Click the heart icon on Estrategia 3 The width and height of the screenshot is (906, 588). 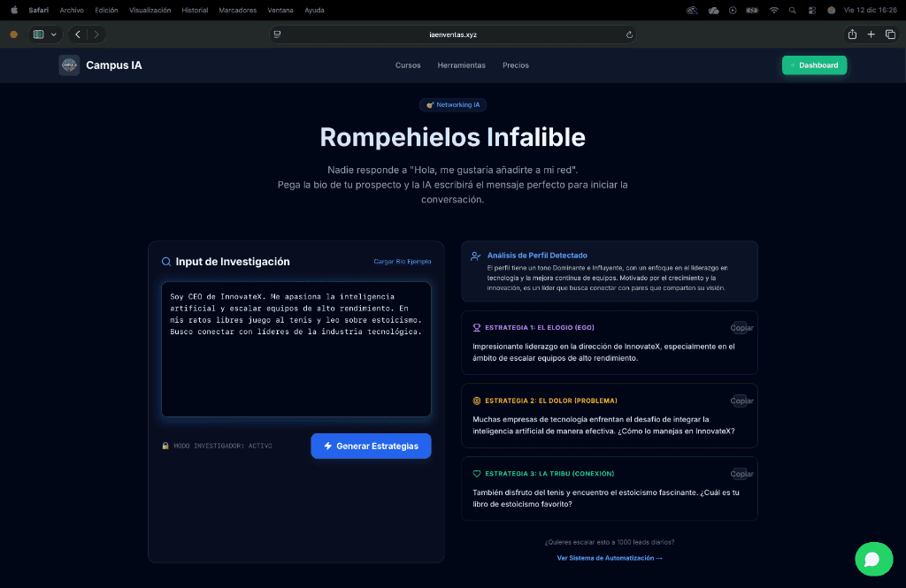(478, 474)
